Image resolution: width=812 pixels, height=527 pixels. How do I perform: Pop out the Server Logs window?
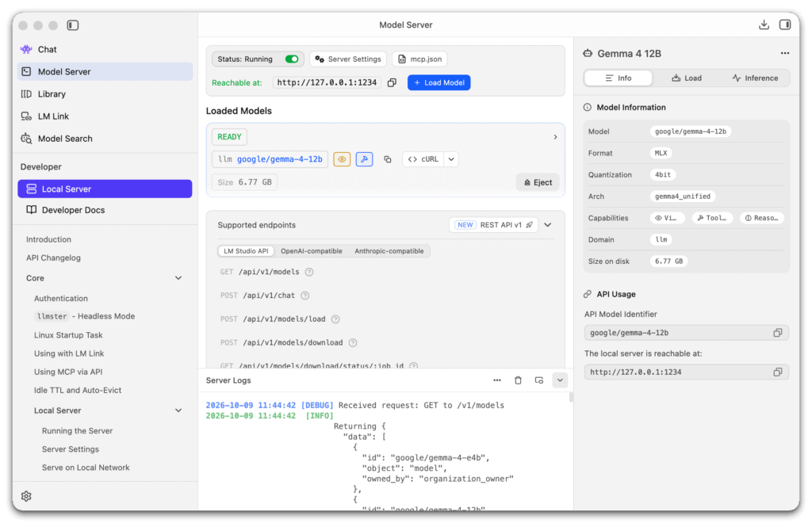pos(539,380)
